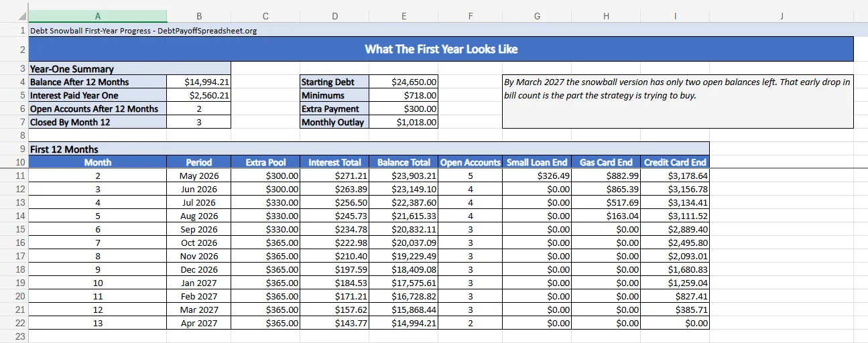Click the 'Interest Total' table header
This screenshot has height=343, width=868.
point(334,162)
